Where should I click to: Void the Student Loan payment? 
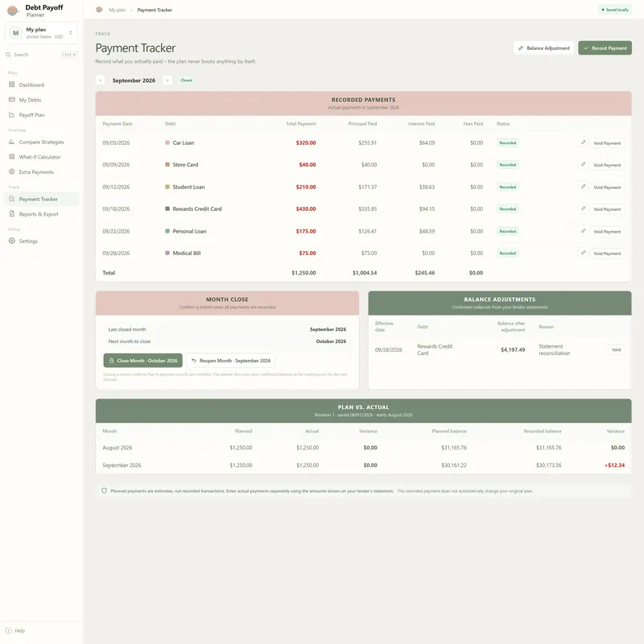tap(607, 187)
